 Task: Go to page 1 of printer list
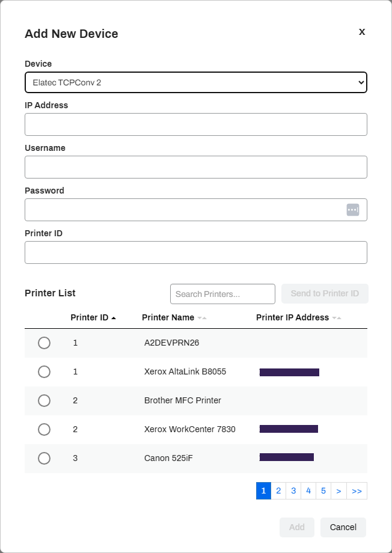(263, 491)
